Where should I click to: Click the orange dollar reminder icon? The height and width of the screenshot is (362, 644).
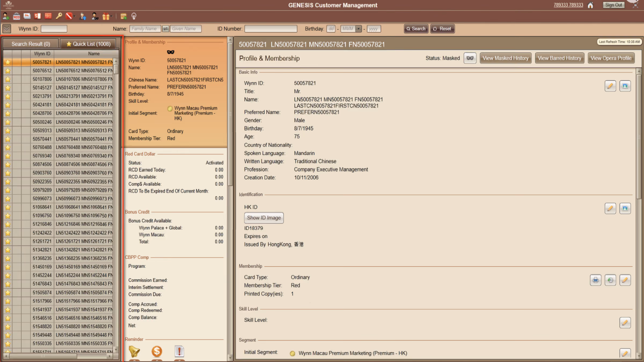click(x=157, y=352)
